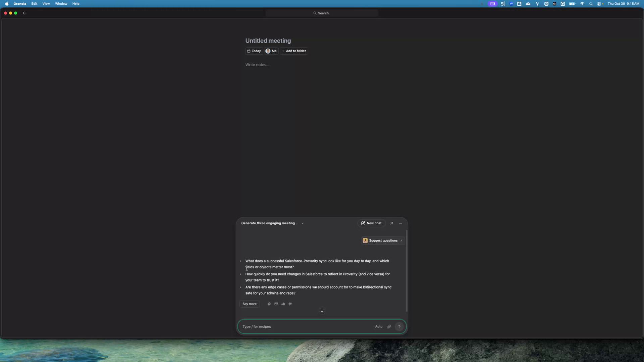Start a New chat
Screen dimensions: 644x362
371,223
